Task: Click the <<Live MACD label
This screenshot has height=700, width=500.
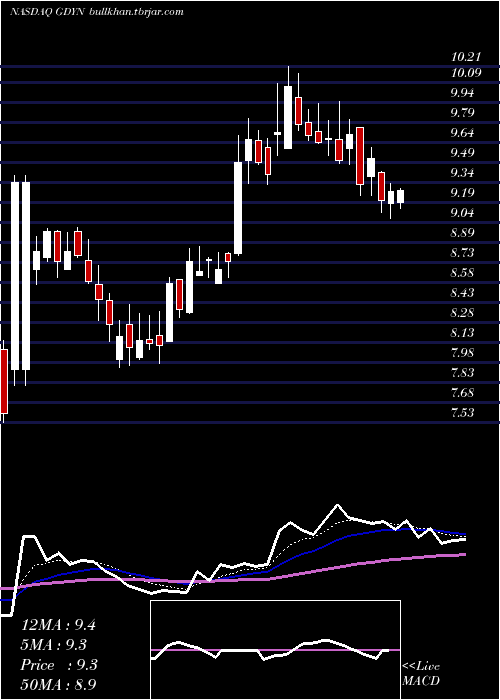Action: point(421,674)
